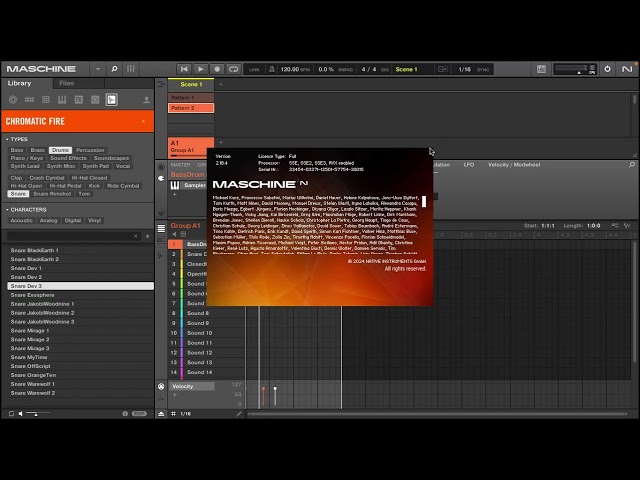640x480 pixels.
Task: Add a new group with plus
Action: click(221, 142)
